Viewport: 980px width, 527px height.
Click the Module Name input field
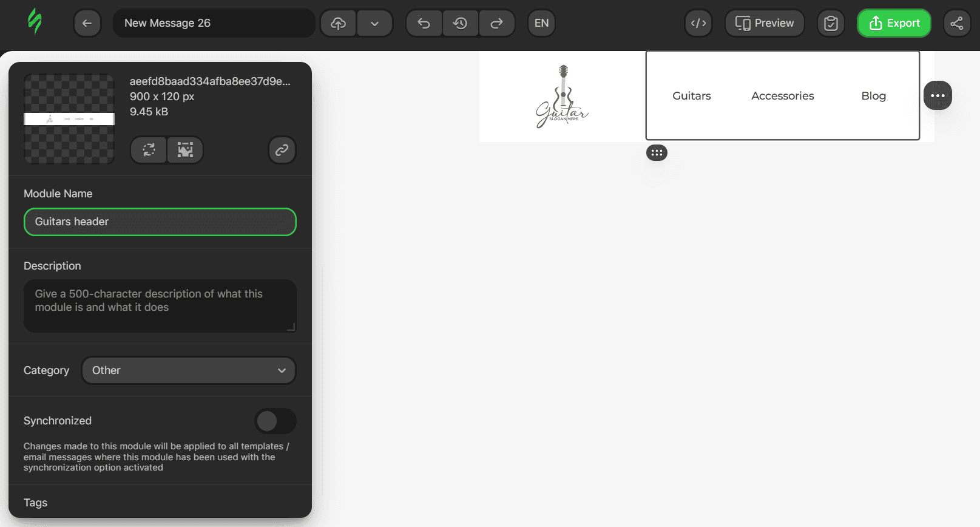[x=160, y=222]
